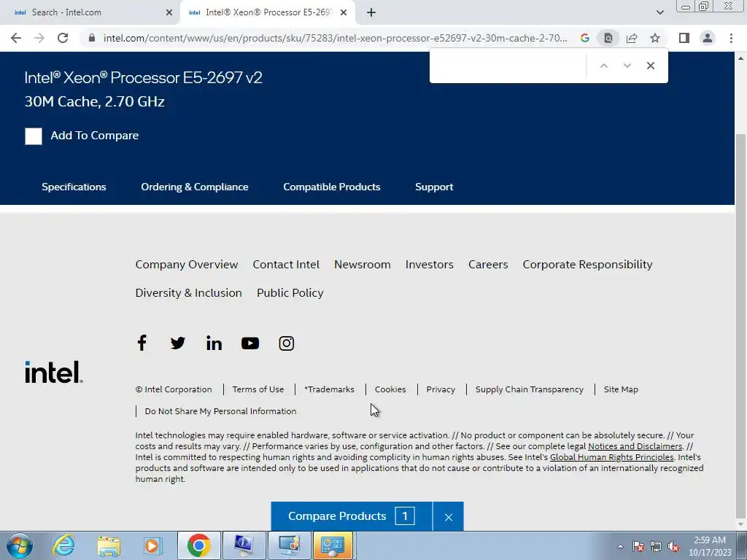
Task: Open Global Human Rights Principles link
Action: pyautogui.click(x=612, y=457)
